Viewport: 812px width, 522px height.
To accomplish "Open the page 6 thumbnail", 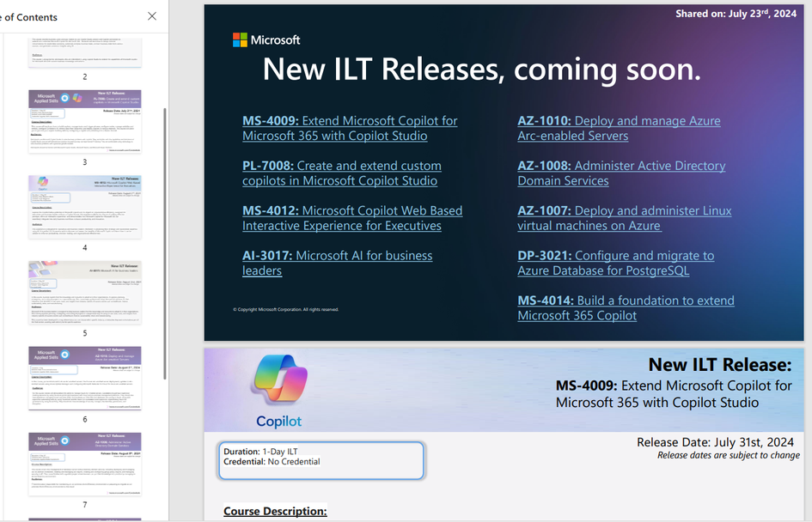I will [x=85, y=378].
